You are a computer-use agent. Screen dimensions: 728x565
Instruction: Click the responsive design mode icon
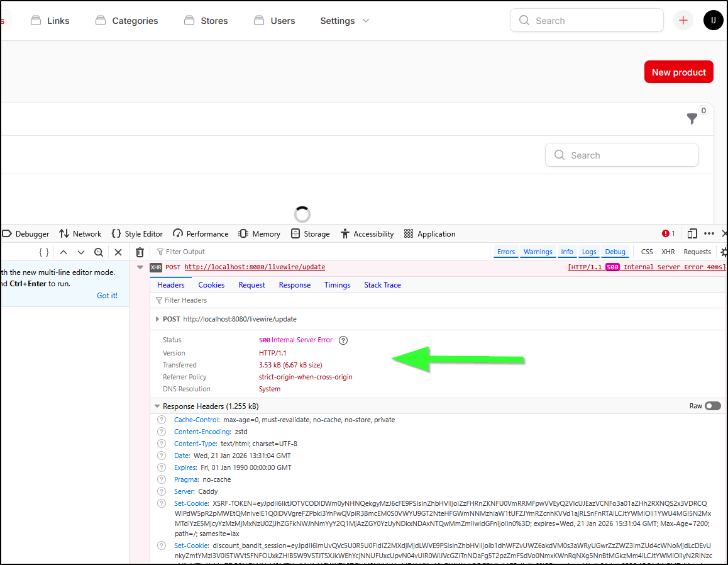coord(692,234)
